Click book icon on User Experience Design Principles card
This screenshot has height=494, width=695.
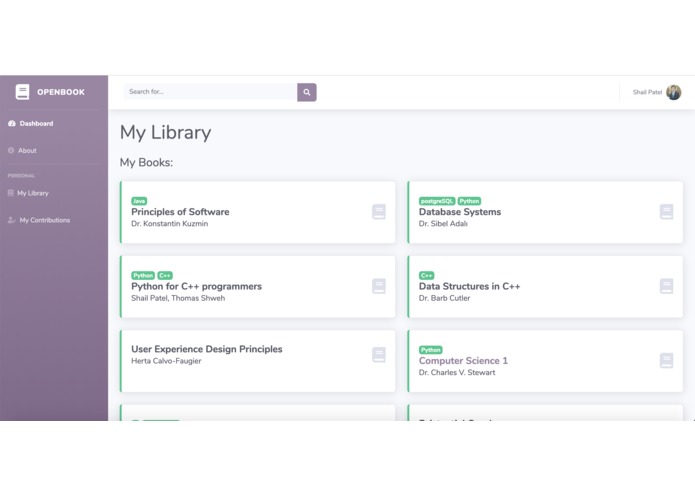coord(379,355)
